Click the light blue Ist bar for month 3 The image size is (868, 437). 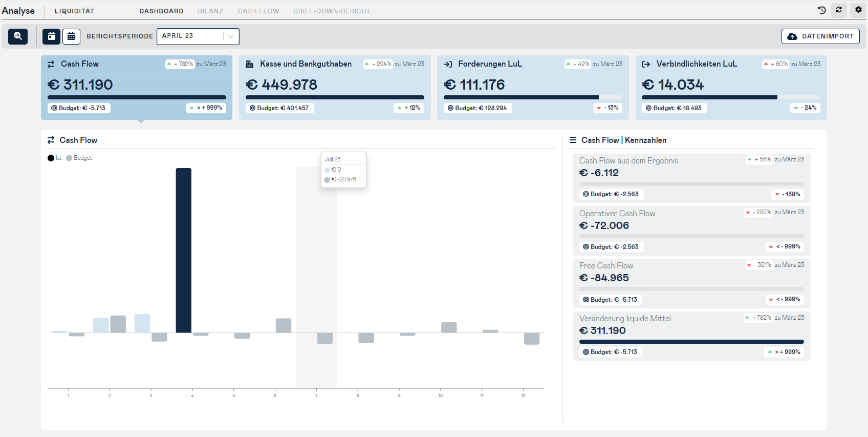(x=142, y=323)
